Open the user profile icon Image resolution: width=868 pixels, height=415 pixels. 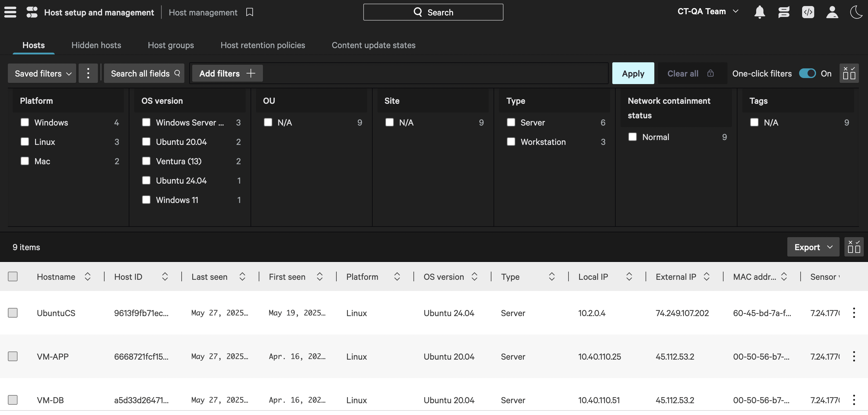(832, 12)
